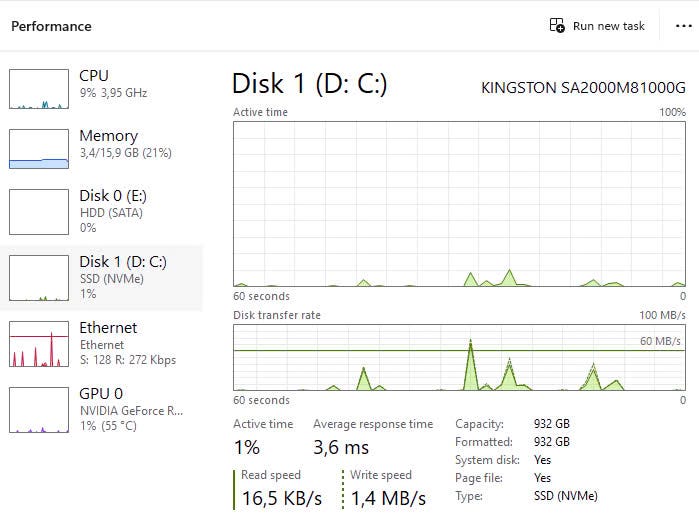Click the Run new task label
Image resolution: width=699 pixels, height=527 pixels.
click(x=609, y=26)
